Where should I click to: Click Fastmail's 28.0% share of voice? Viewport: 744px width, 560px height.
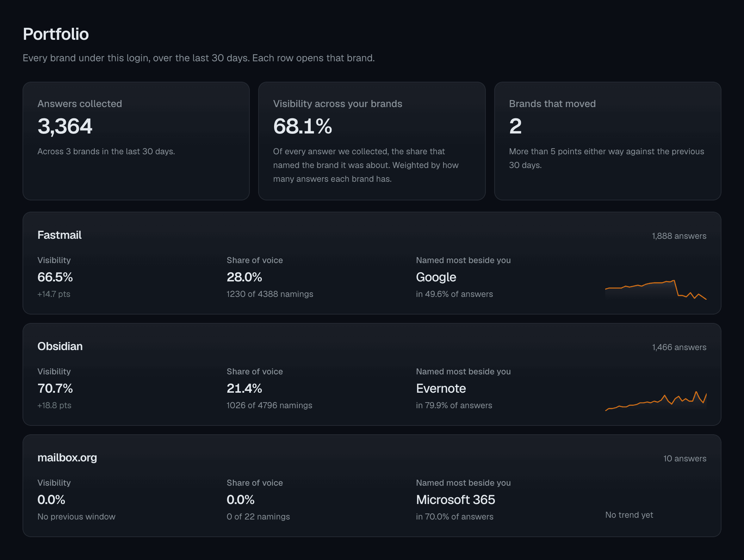click(244, 277)
